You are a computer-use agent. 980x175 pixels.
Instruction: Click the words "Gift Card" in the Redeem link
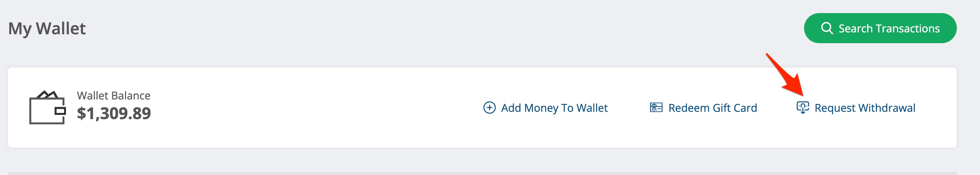(x=735, y=108)
